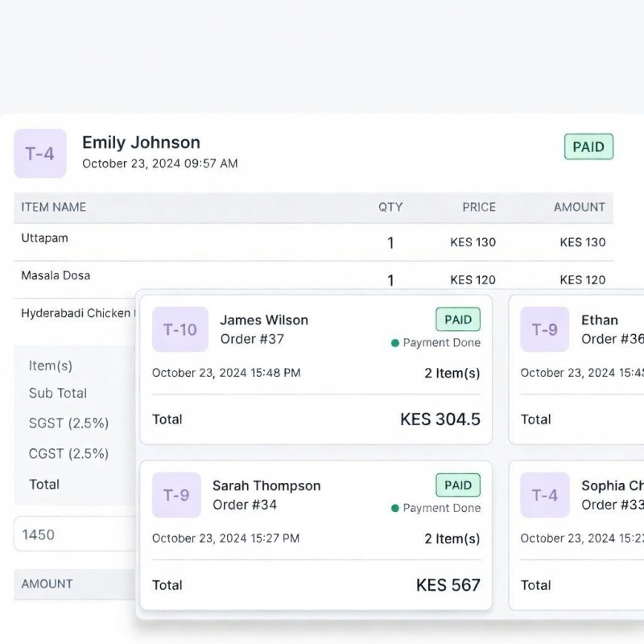Image resolution: width=644 pixels, height=644 pixels.
Task: Select the T-9 badge on Sarah Thompson's card
Action: pos(176,495)
